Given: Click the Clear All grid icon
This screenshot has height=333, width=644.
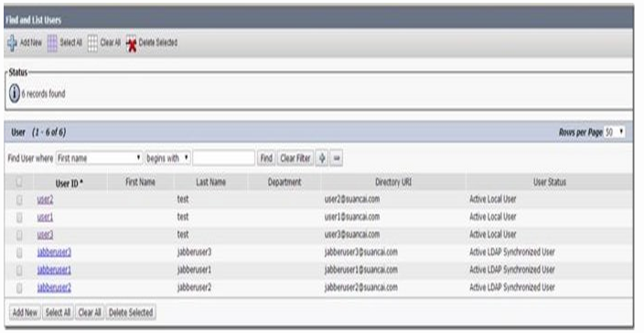Looking at the screenshot, I should click(92, 43).
